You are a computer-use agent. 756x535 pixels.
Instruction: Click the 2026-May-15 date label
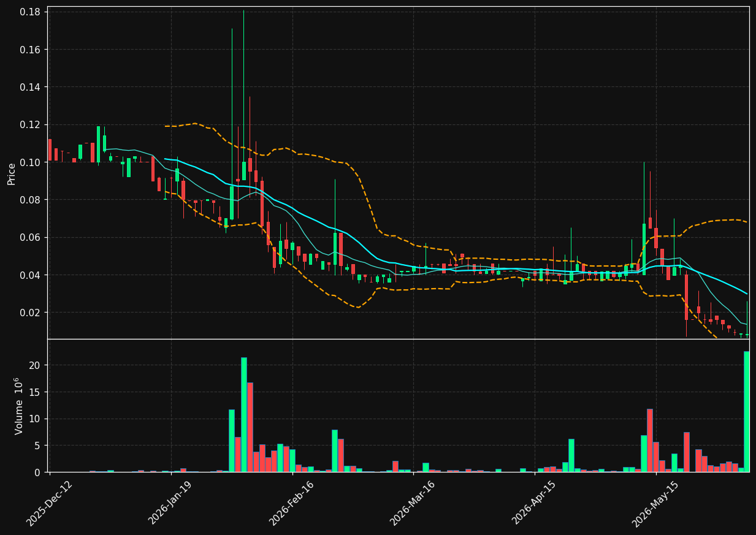[x=655, y=504]
